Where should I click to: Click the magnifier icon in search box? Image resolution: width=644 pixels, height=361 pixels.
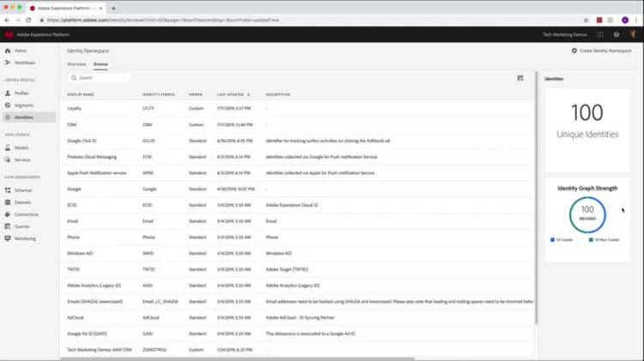(74, 78)
